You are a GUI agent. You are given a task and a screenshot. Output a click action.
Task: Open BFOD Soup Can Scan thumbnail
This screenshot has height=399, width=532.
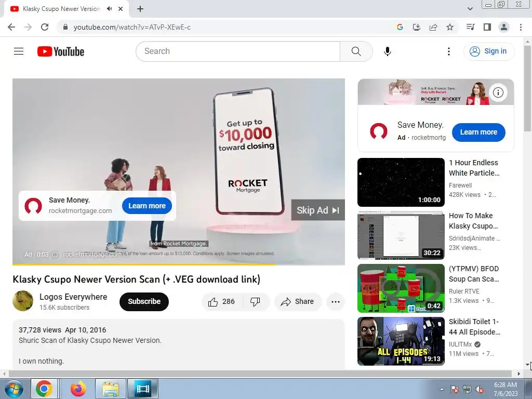[x=401, y=288]
